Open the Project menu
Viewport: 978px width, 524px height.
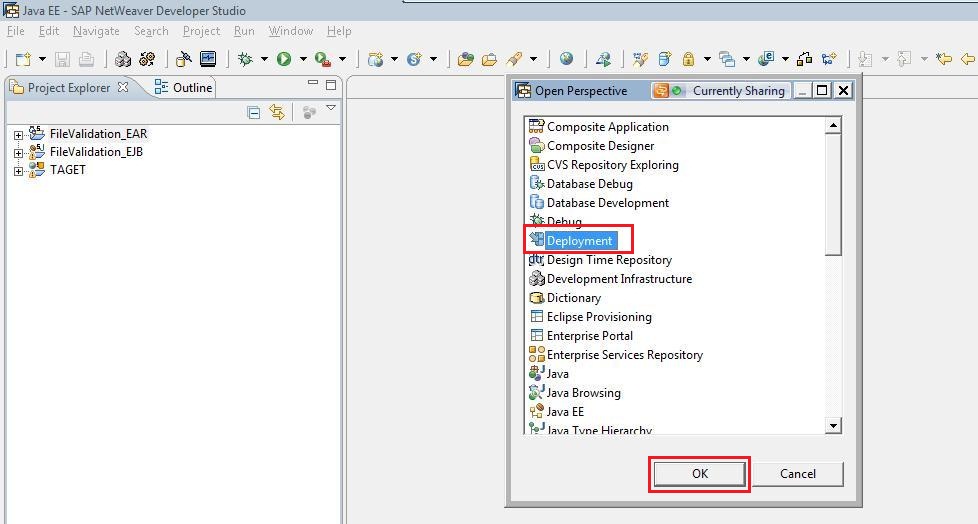click(x=201, y=31)
